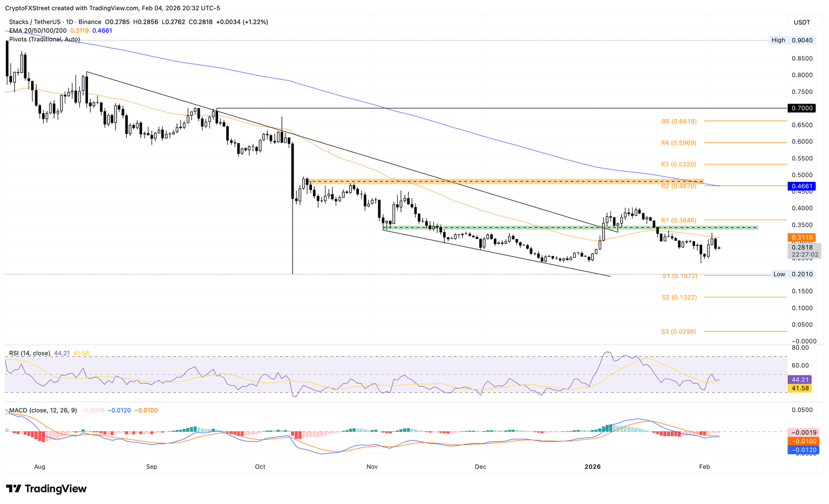This screenshot has width=829, height=504.
Task: Select the current price 0.2818 countdown tag
Action: pos(804,251)
